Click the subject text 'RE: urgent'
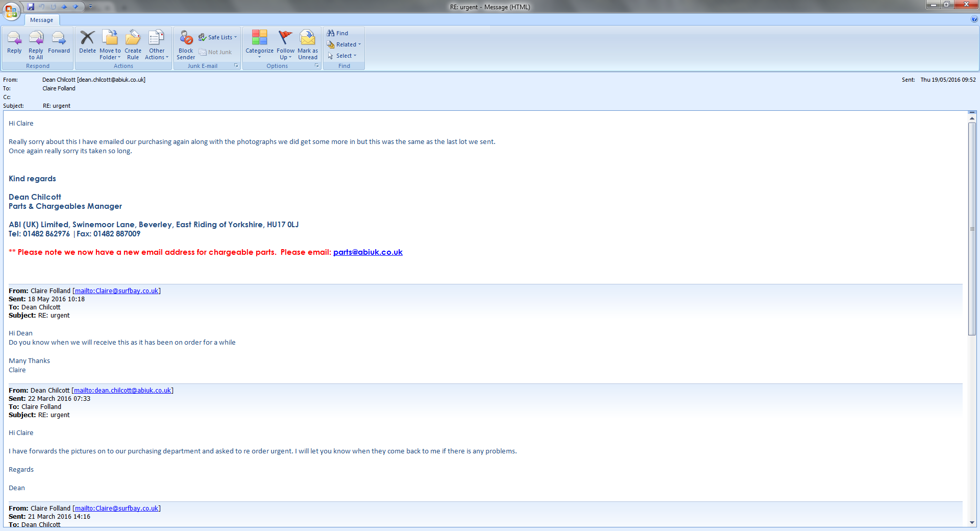 point(57,106)
